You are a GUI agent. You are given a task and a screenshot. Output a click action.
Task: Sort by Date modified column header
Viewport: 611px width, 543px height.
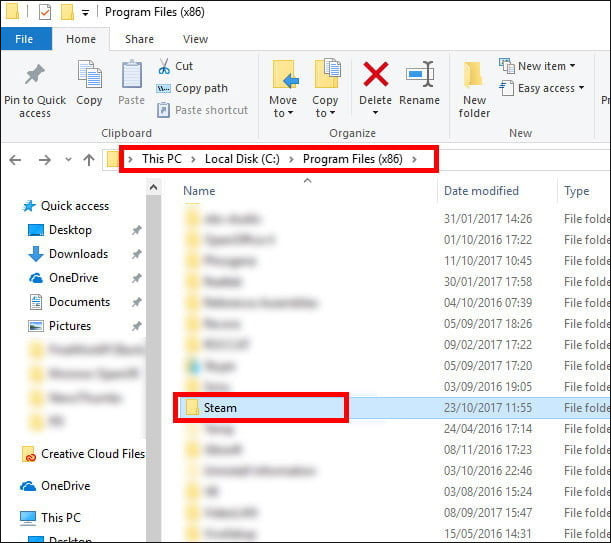pyautogui.click(x=481, y=191)
